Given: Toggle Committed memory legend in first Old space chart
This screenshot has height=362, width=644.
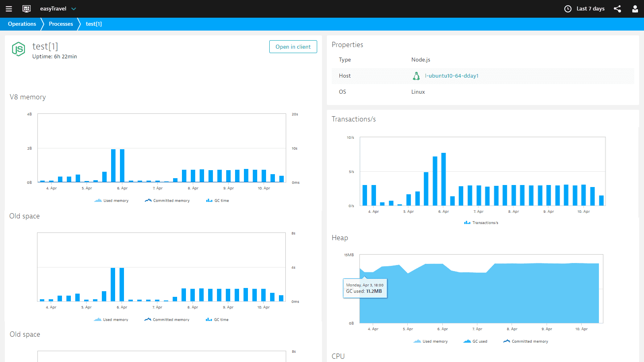Looking at the screenshot, I should [167, 319].
